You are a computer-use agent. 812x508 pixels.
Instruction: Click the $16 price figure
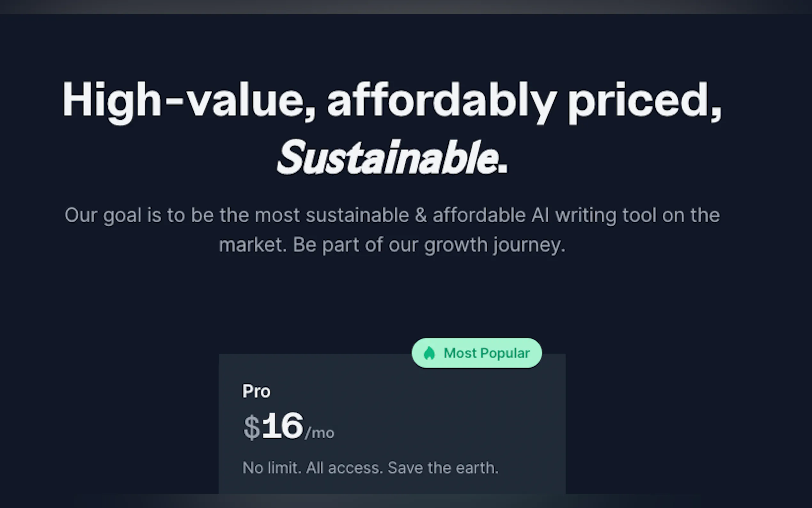coord(282,426)
